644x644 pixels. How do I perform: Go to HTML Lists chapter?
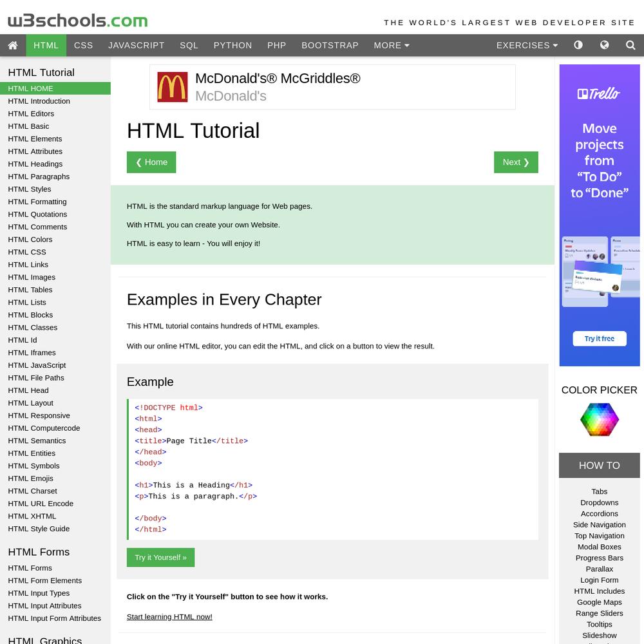[x=55, y=302]
